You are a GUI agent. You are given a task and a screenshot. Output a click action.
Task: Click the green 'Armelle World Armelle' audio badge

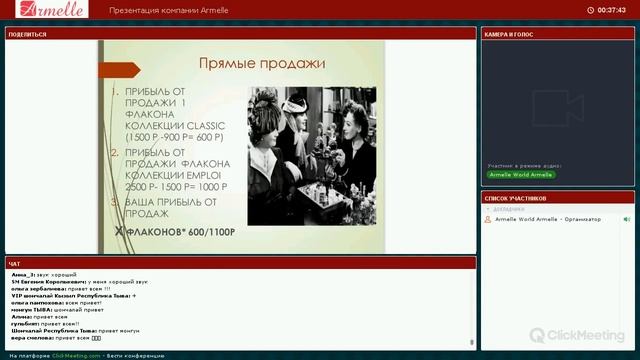521,175
